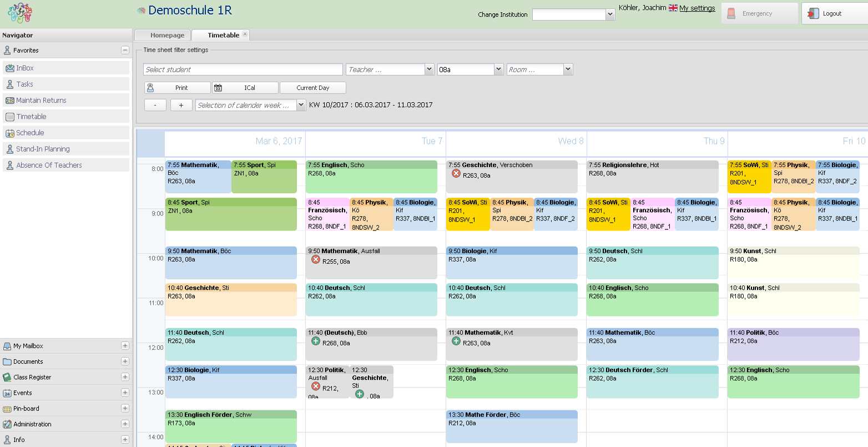Screen dimensions: 868x447
Task: Open the Teacher filter dropdown
Action: tap(429, 69)
